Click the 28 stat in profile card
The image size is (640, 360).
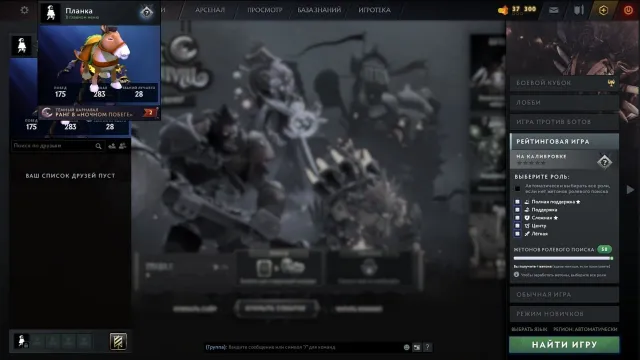pos(139,94)
